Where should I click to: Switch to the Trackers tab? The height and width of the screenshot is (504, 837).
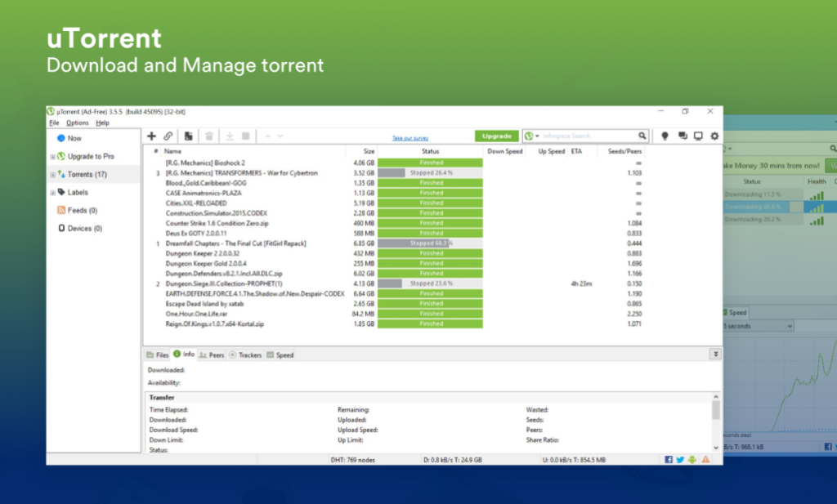pos(245,355)
